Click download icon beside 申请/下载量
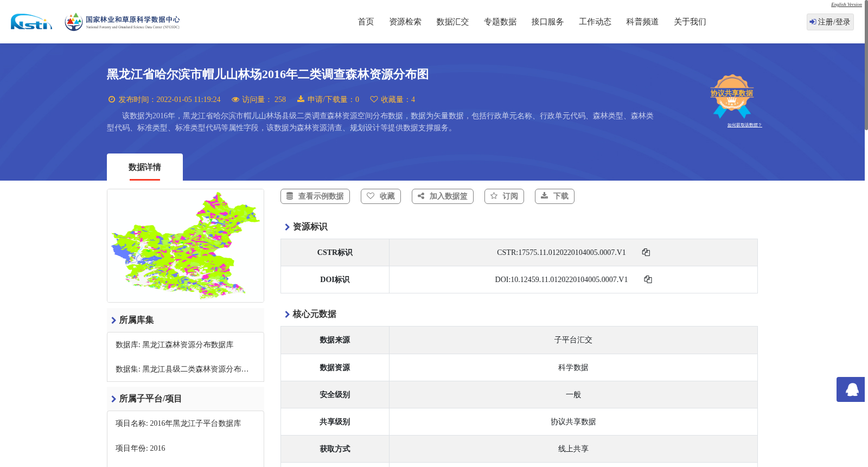Screen dimensions: 868x467 301,99
